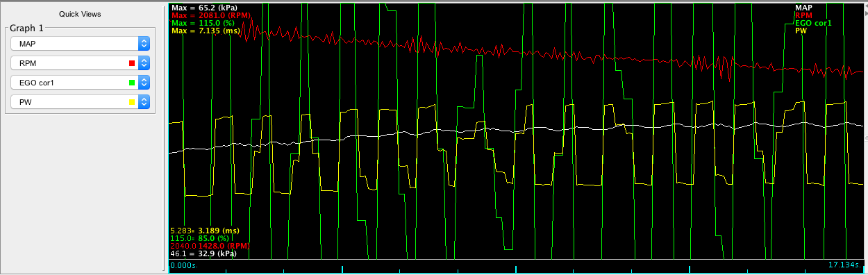Open the MAP field dropdown
Screen dimensions: 868x275
pyautogui.click(x=81, y=44)
